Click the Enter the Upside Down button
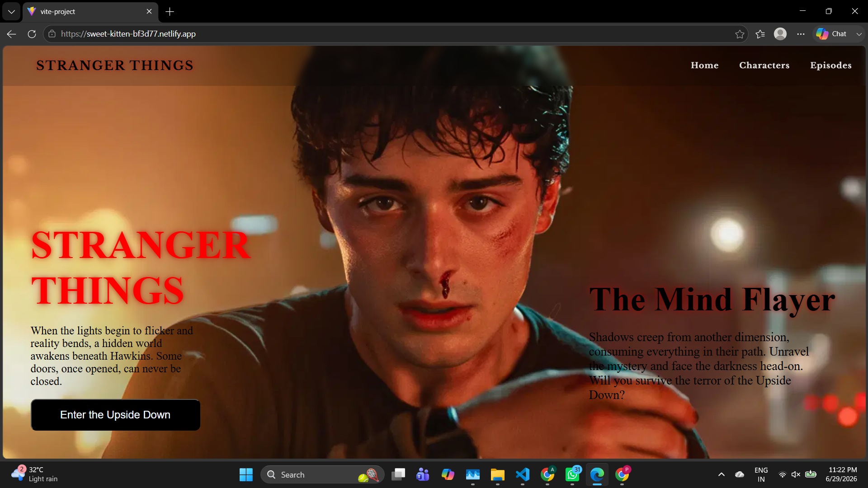 click(115, 415)
